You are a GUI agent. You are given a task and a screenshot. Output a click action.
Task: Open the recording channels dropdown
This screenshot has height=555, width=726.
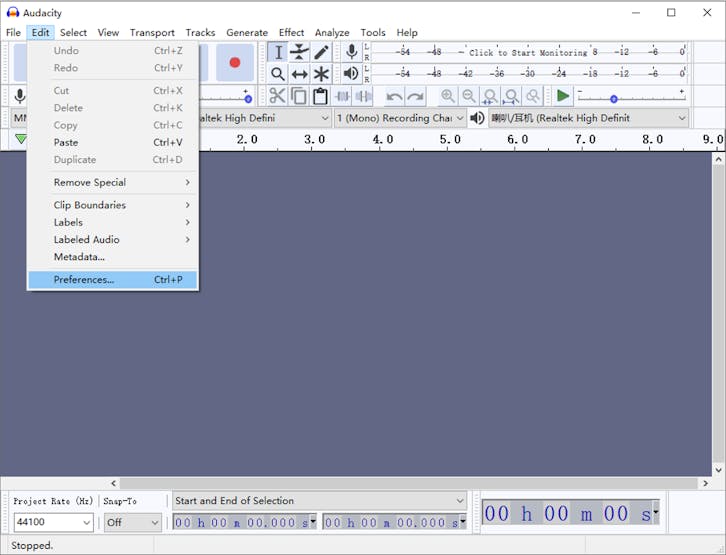point(400,118)
